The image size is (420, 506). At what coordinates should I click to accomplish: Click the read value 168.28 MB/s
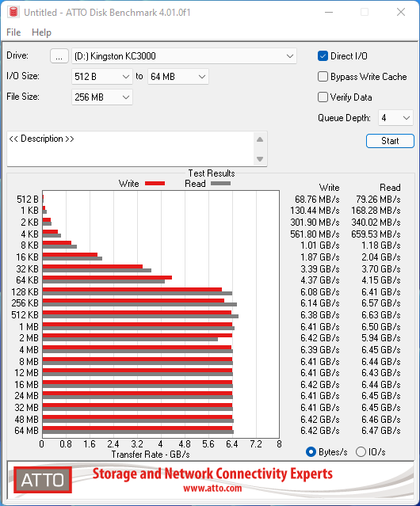(x=376, y=211)
